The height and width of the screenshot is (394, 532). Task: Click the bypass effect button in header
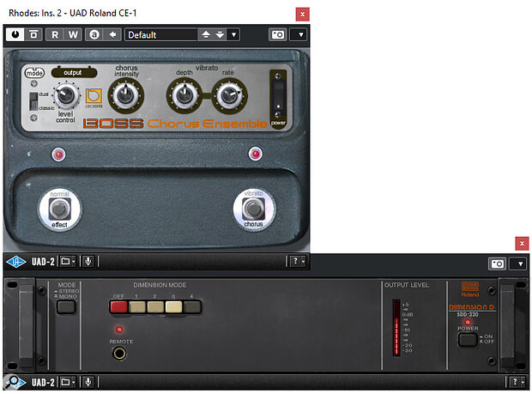click(33, 34)
